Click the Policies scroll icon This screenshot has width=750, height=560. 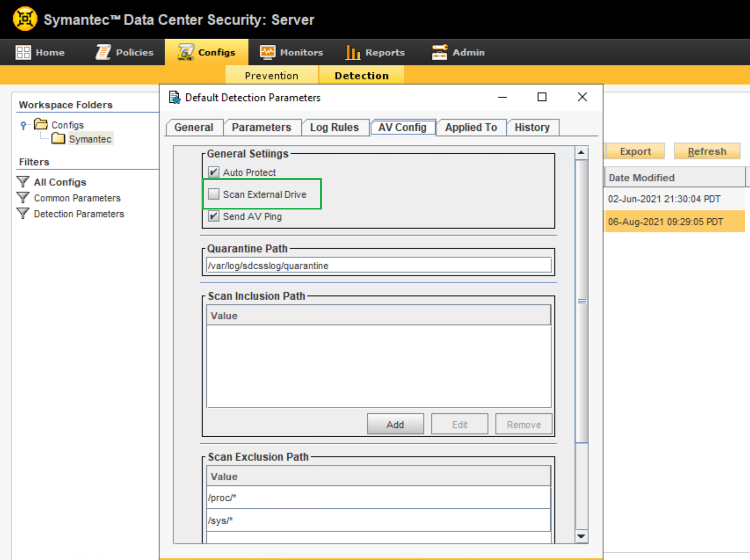103,52
